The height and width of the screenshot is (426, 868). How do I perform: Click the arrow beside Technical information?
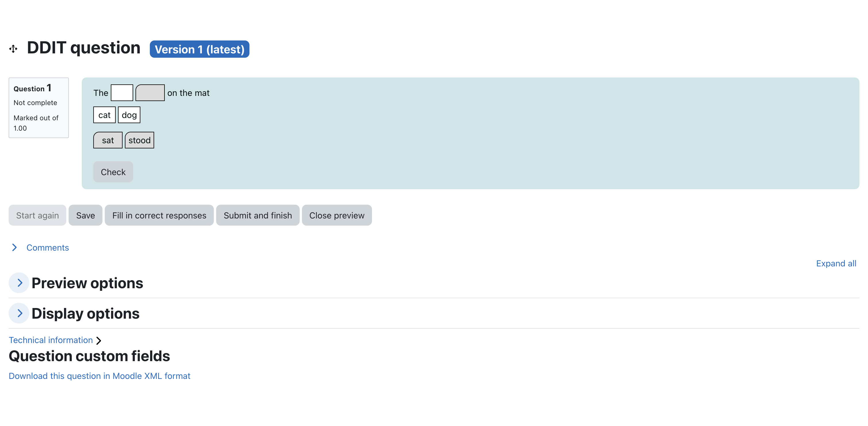[x=98, y=341]
